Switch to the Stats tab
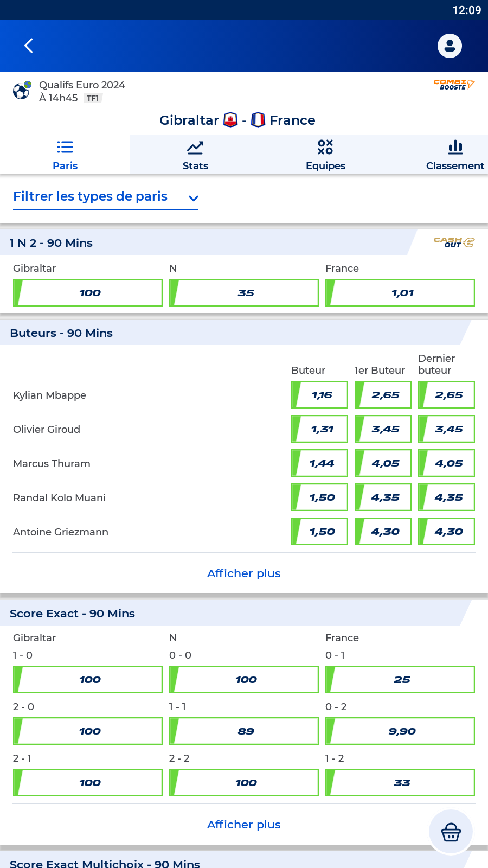Screen dimensions: 488x868 [x=195, y=155]
